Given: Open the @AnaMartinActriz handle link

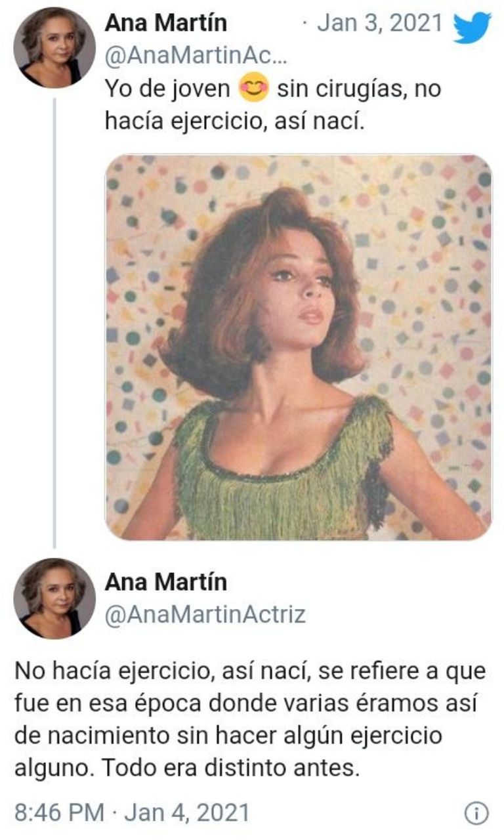Looking at the screenshot, I should coord(205,614).
